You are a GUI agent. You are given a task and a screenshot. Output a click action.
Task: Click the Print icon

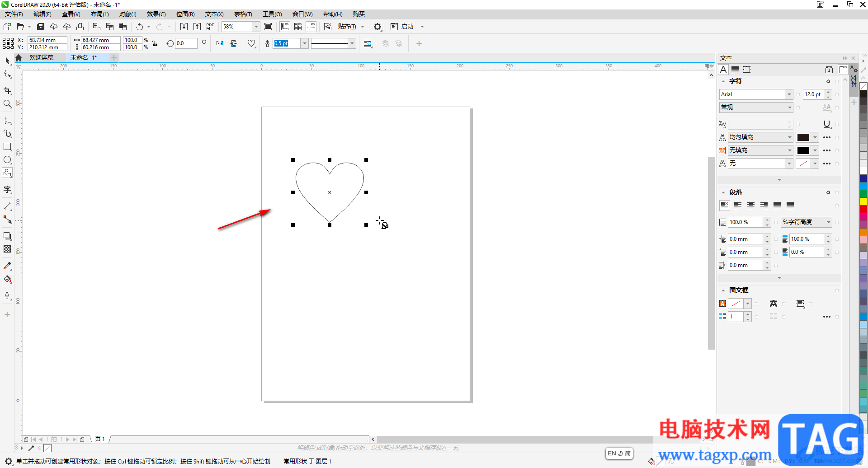[80, 27]
